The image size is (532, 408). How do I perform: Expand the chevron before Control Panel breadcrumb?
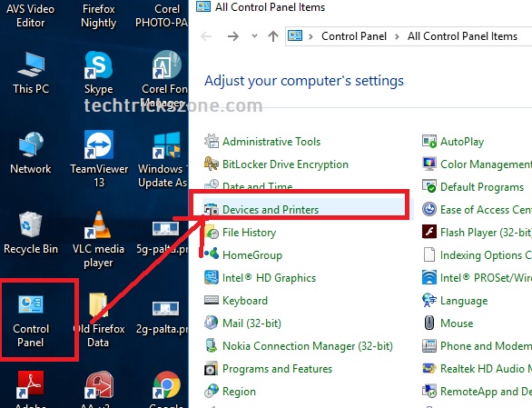pyautogui.click(x=310, y=36)
